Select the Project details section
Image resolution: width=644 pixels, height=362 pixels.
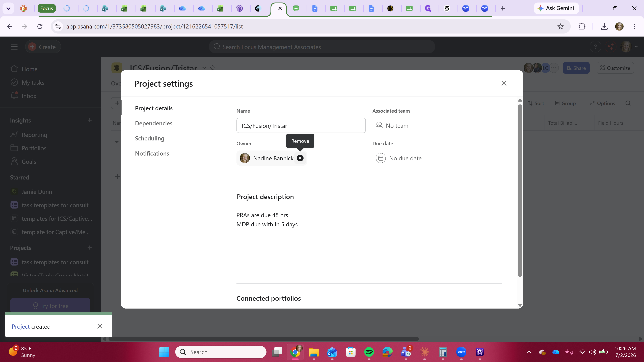point(154,108)
